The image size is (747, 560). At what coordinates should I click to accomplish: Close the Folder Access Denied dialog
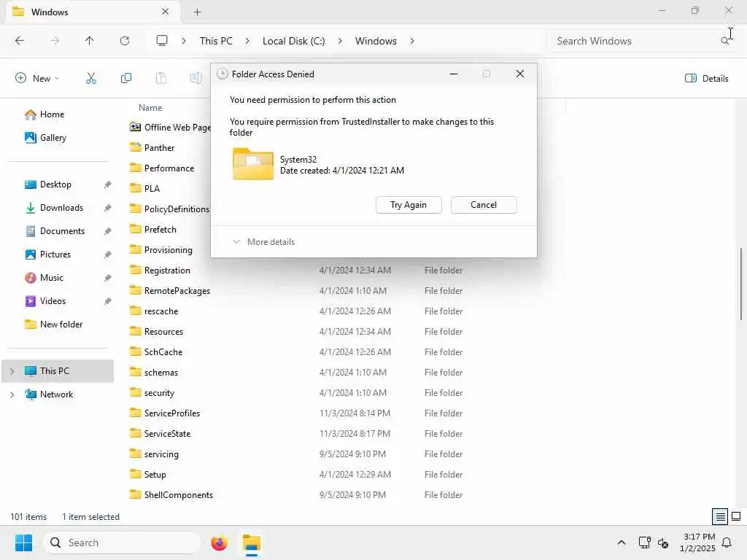[x=520, y=74]
